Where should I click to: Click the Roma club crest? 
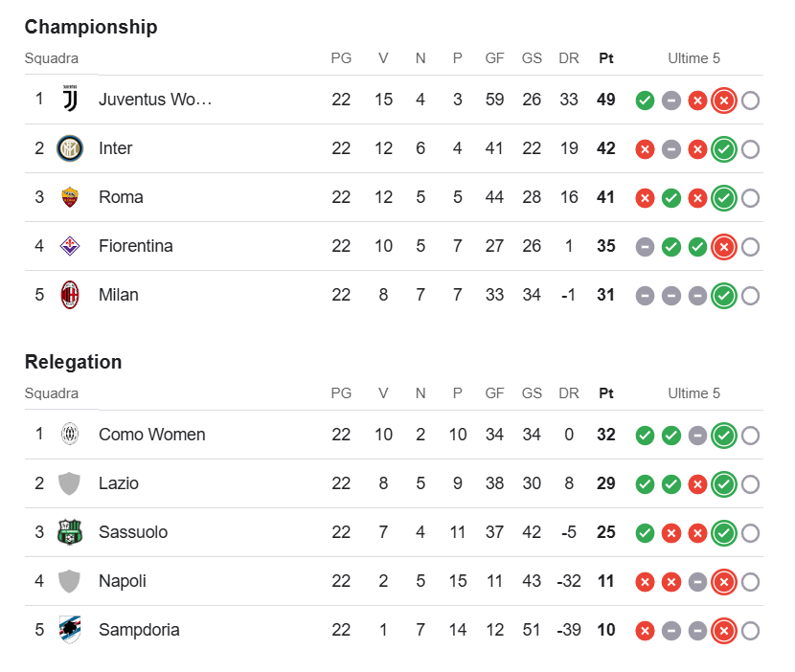(70, 197)
